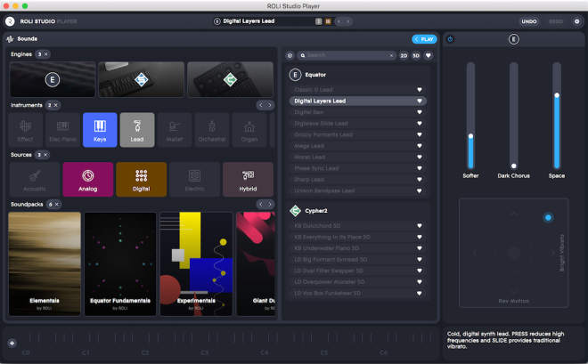Click the orange icon next to preset name

point(328,21)
